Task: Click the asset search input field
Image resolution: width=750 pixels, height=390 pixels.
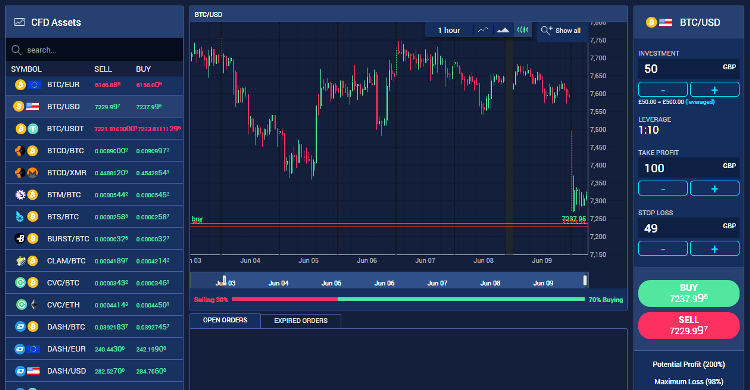Action: pos(94,50)
